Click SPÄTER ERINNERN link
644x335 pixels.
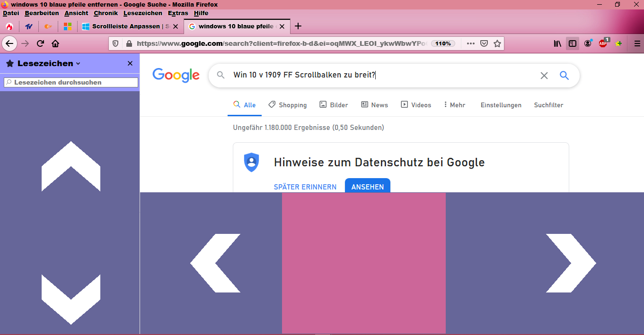[x=305, y=187]
